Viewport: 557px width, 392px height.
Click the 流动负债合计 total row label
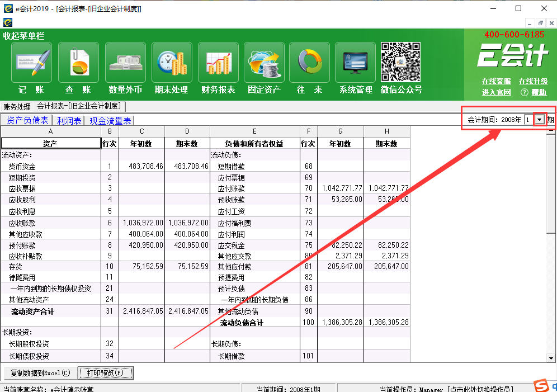point(242,323)
